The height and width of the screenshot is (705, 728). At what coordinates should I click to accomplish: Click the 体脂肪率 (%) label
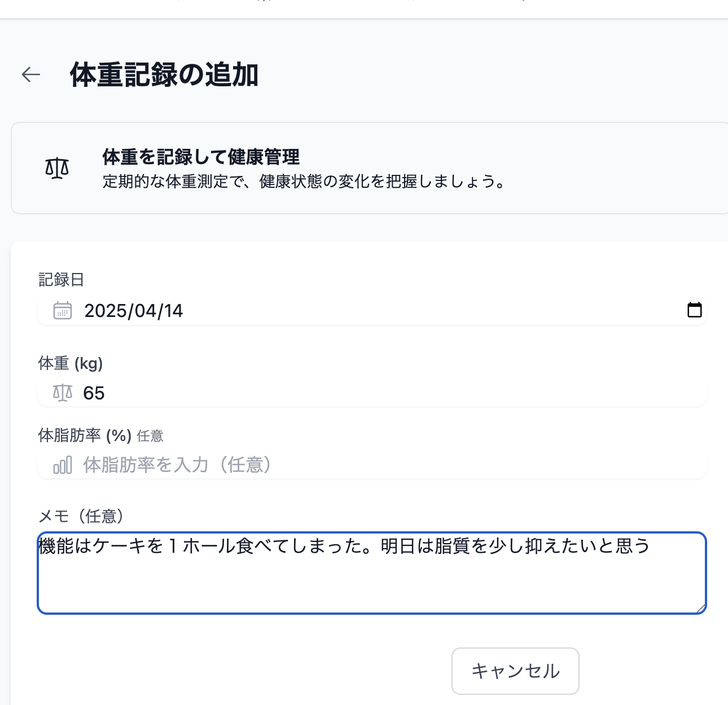coord(85,435)
